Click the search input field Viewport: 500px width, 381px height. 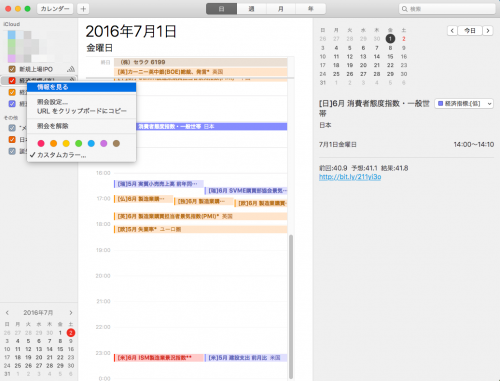(447, 9)
